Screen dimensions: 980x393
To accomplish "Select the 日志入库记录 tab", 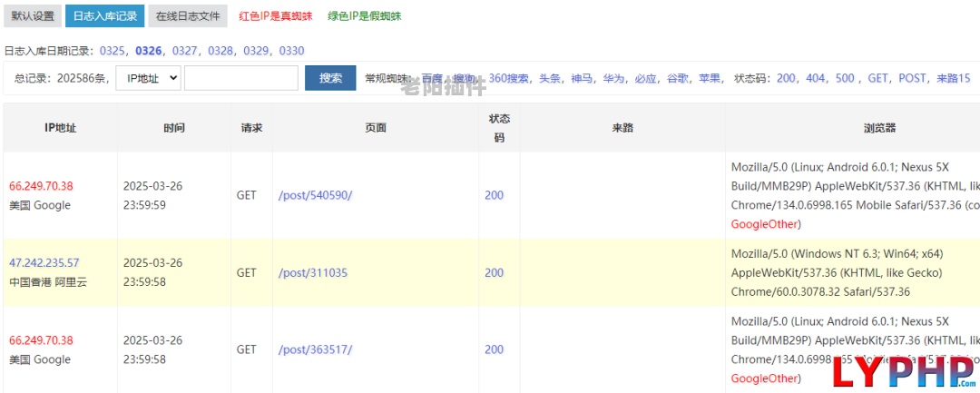I will coord(105,16).
